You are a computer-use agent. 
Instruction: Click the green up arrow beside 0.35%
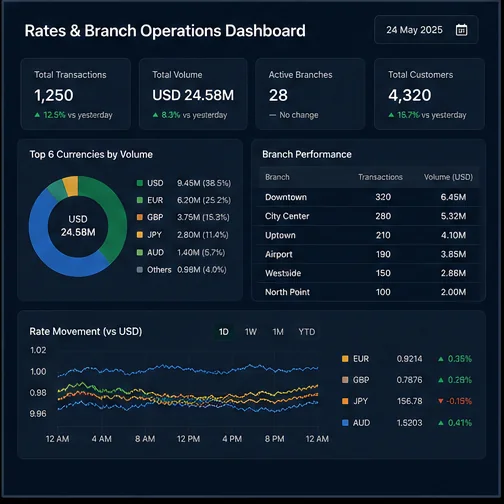pyautogui.click(x=441, y=359)
